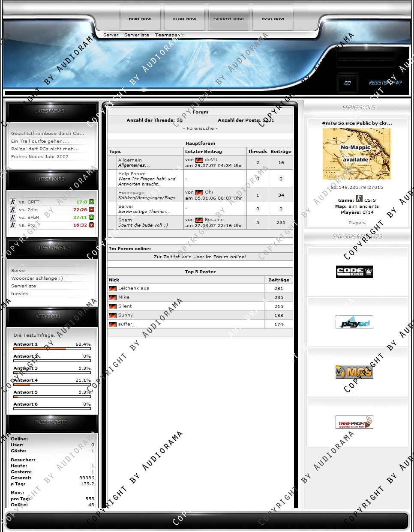
Task: Select the Misc Navi tab
Action: pos(273,19)
